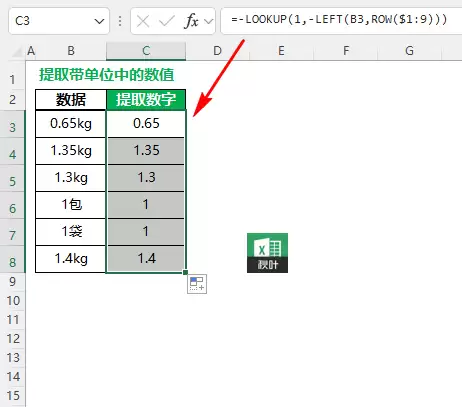
Task: Click the Select All corner triangle
Action: pyautogui.click(x=17, y=52)
